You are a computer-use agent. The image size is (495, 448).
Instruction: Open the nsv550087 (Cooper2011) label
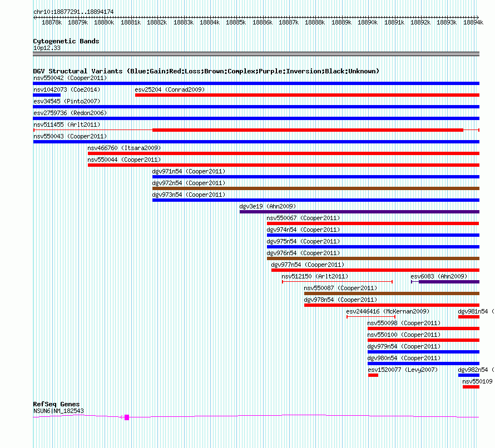pos(340,288)
